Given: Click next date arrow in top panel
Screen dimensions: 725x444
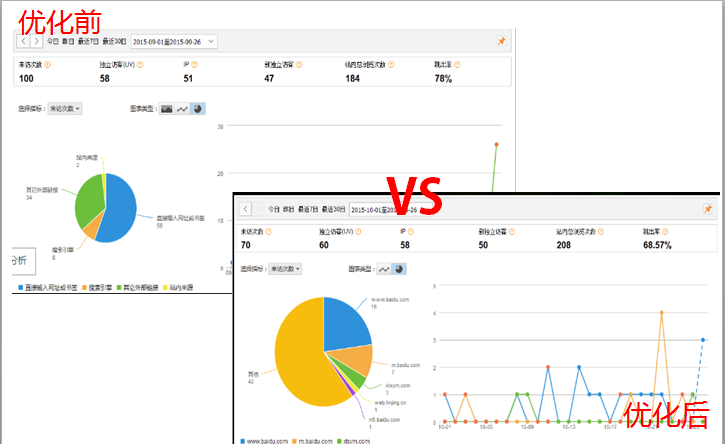Looking at the screenshot, I should pyautogui.click(x=37, y=42).
